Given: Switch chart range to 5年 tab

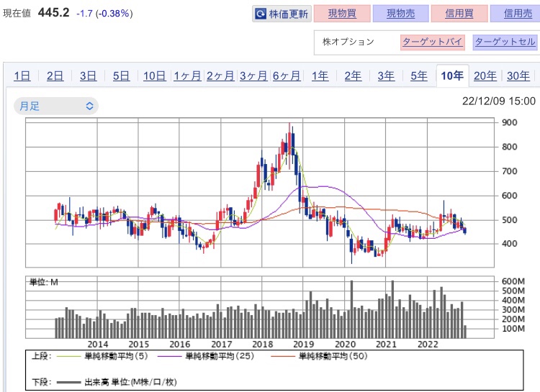Looking at the screenshot, I should (419, 76).
